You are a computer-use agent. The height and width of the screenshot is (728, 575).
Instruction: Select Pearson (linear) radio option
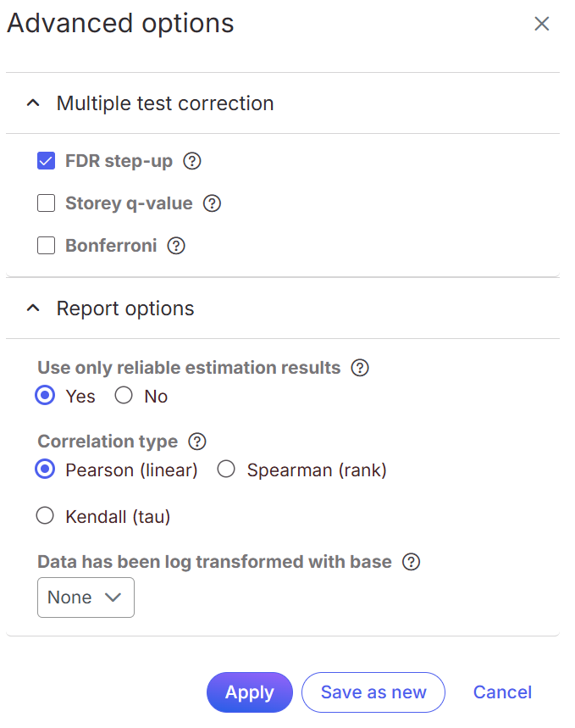pyautogui.click(x=45, y=469)
